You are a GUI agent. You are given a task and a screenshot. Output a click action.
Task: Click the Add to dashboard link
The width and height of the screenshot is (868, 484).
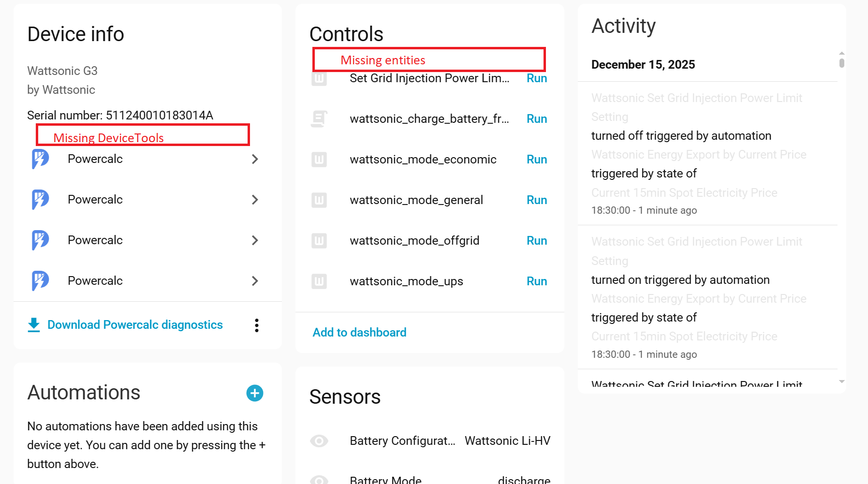pyautogui.click(x=359, y=333)
